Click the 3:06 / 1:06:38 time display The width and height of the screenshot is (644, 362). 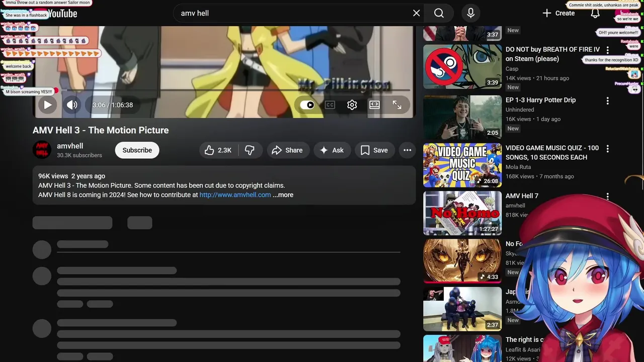click(x=113, y=105)
